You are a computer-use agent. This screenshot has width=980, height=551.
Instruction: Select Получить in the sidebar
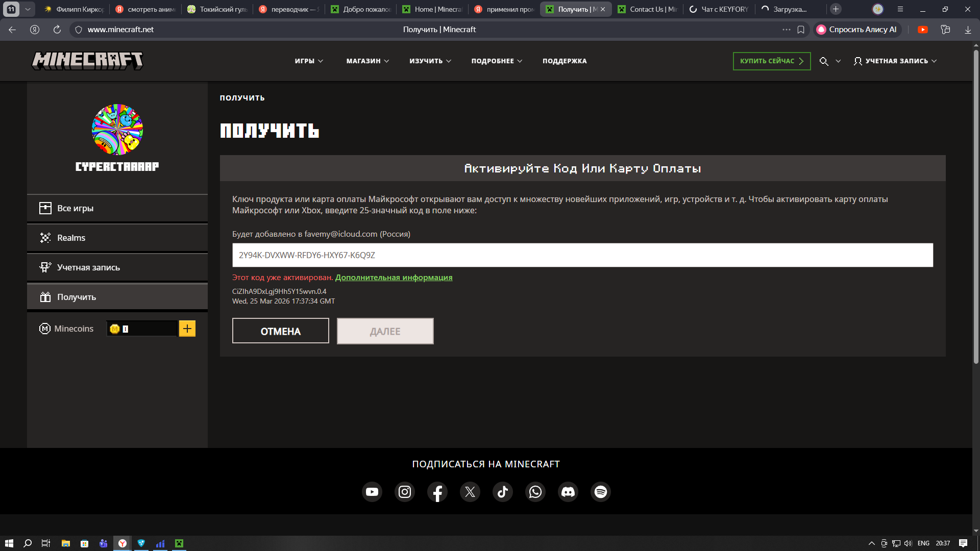pyautogui.click(x=117, y=297)
